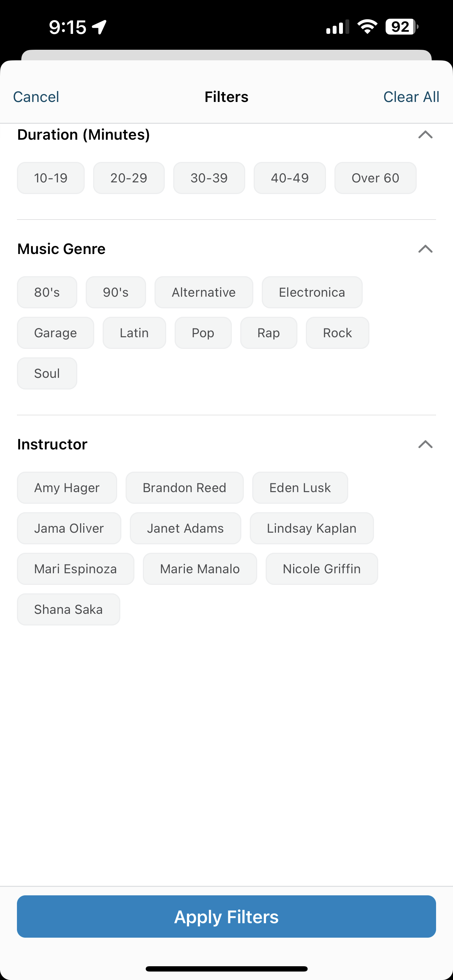The height and width of the screenshot is (980, 453).
Task: Pick instructor Shana Saka
Action: point(68,610)
